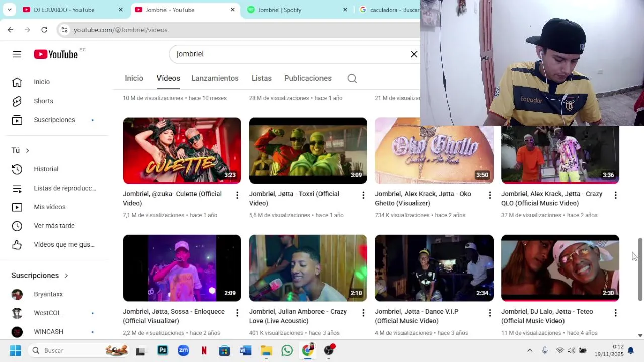Image resolution: width=644 pixels, height=362 pixels.
Task: Open WhatsApp from the taskbar
Action: pyautogui.click(x=287, y=350)
